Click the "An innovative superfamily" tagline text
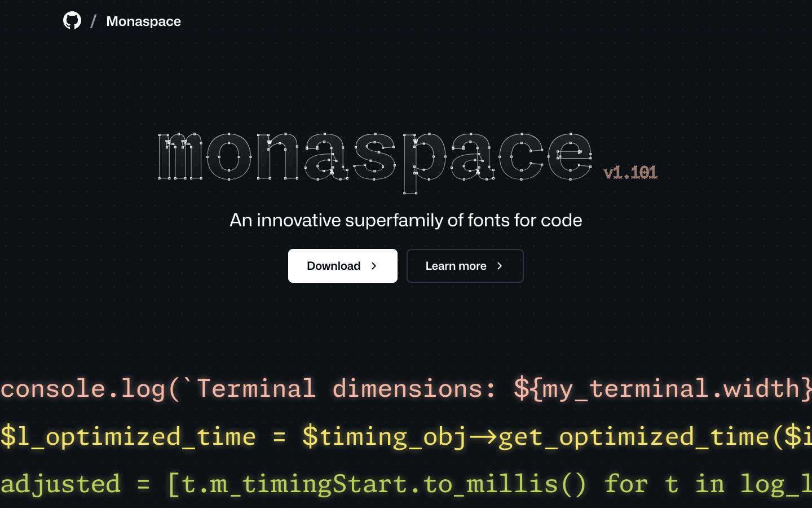The height and width of the screenshot is (508, 812). (x=406, y=220)
